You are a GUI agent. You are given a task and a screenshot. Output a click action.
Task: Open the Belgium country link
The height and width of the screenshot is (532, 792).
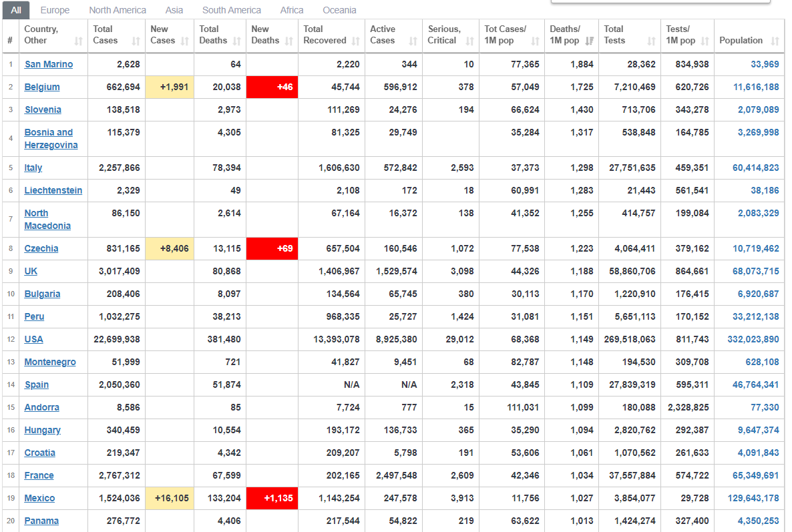pos(42,87)
